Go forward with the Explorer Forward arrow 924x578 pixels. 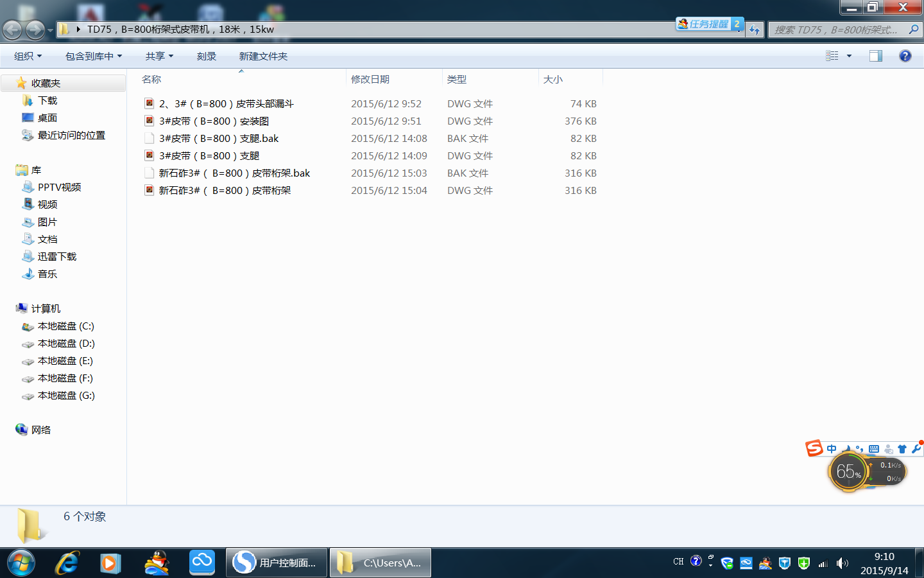(35, 30)
